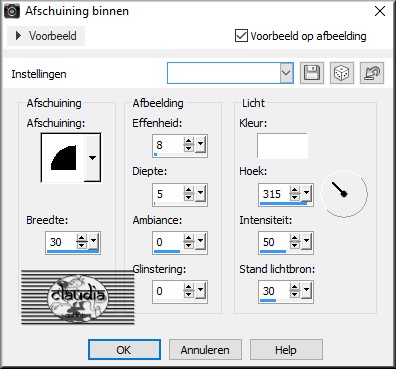Decrease Hoek value with down arrow
The width and height of the screenshot is (396, 369).
(x=295, y=197)
